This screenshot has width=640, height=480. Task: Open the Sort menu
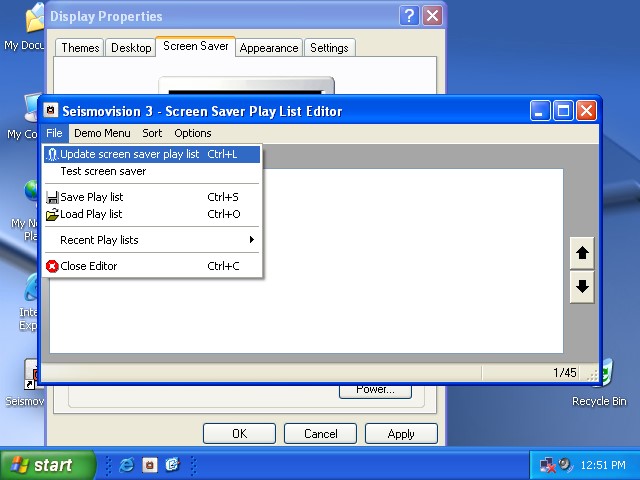click(x=152, y=133)
